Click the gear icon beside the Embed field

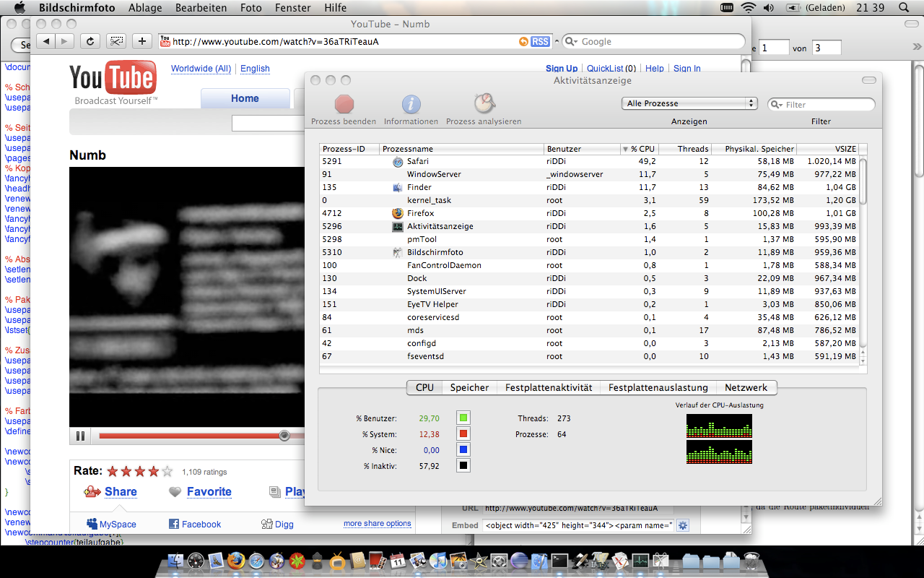(682, 525)
